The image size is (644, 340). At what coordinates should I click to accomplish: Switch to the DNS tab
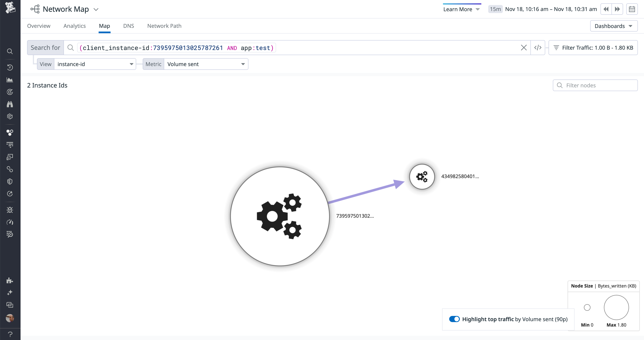coord(129,26)
